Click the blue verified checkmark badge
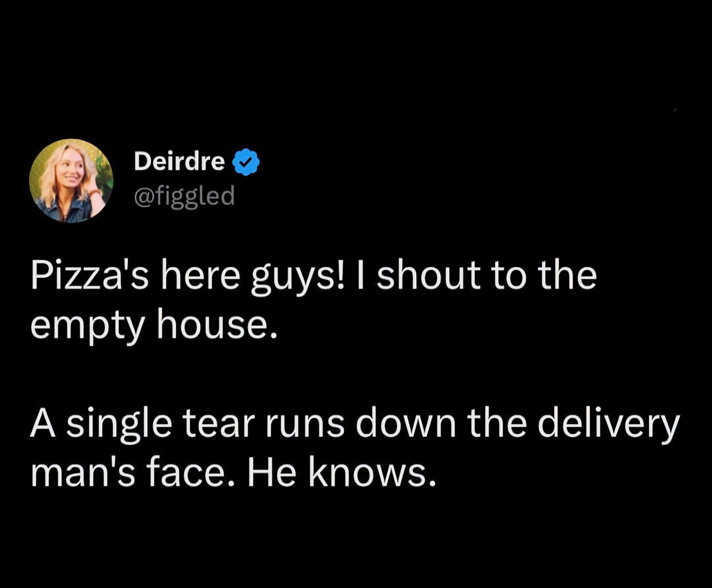 246,162
